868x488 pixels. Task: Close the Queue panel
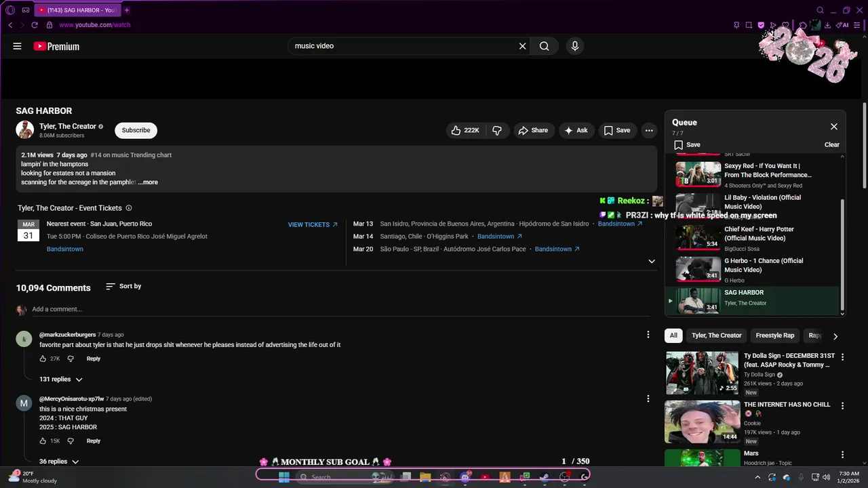click(x=834, y=127)
